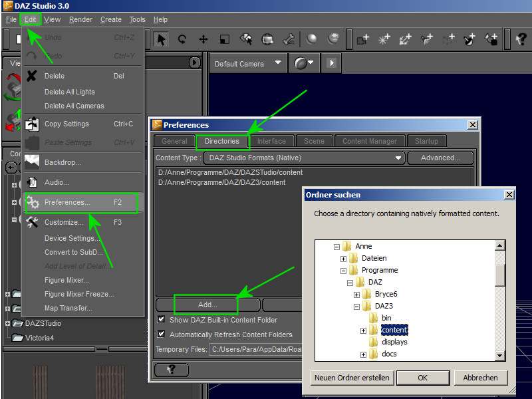Screen dimensions: 532x399
Task: Activate the Spot Render globe tool
Action: [267, 39]
